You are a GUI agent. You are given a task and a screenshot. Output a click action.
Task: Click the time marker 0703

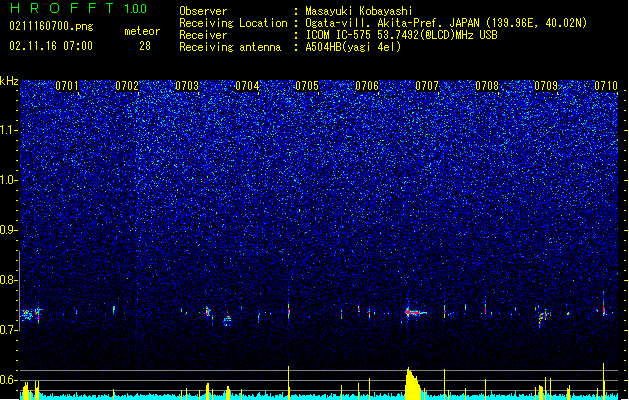point(187,86)
